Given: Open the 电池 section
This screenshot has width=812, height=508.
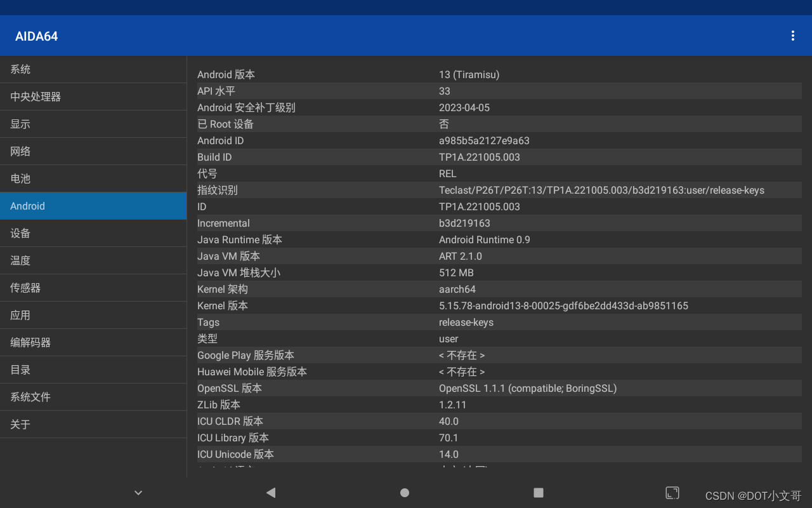Looking at the screenshot, I should (93, 178).
